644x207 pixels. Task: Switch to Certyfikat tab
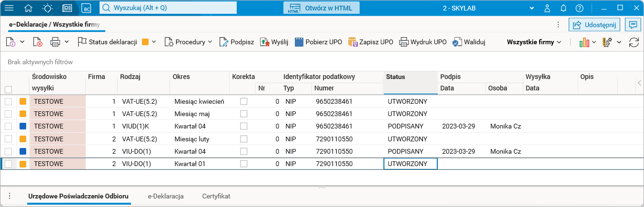coord(216,196)
